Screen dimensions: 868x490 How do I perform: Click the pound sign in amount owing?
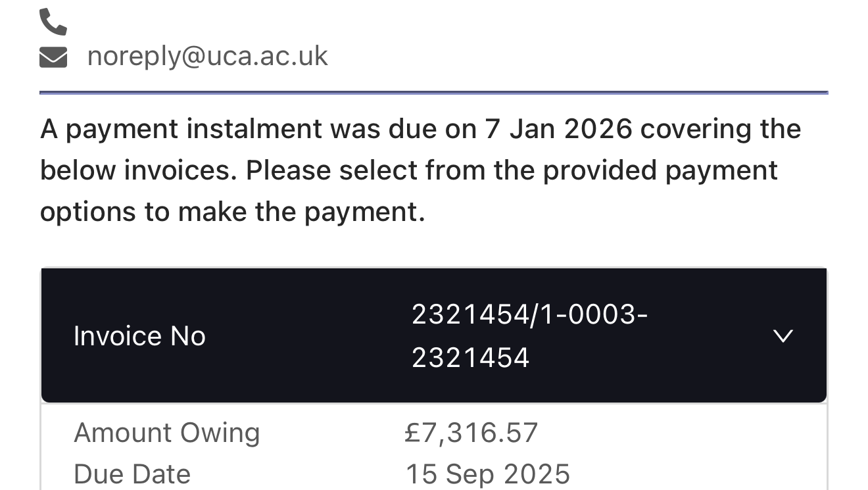tap(412, 433)
